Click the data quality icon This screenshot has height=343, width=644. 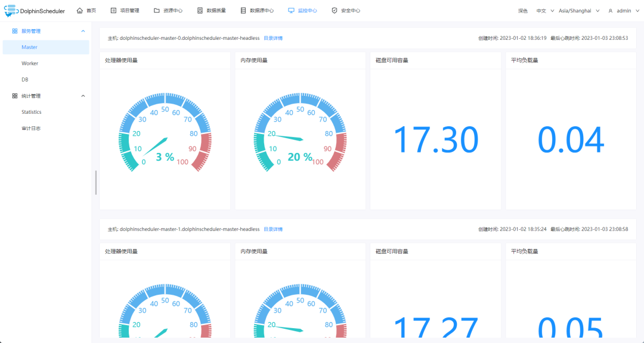click(x=200, y=11)
